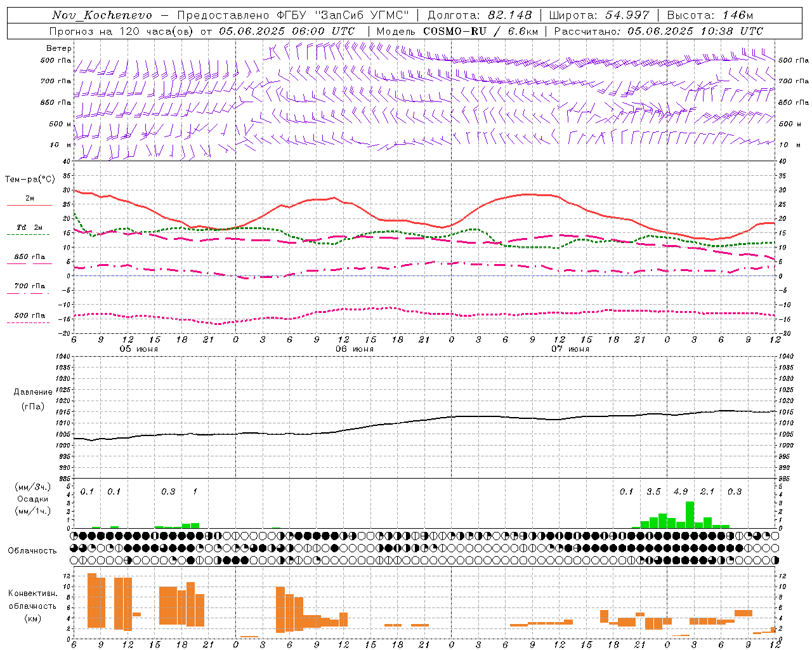Screen dimensions: 812x650
Task: Click the station name "Nov_Kochenevo"
Action: (102, 15)
